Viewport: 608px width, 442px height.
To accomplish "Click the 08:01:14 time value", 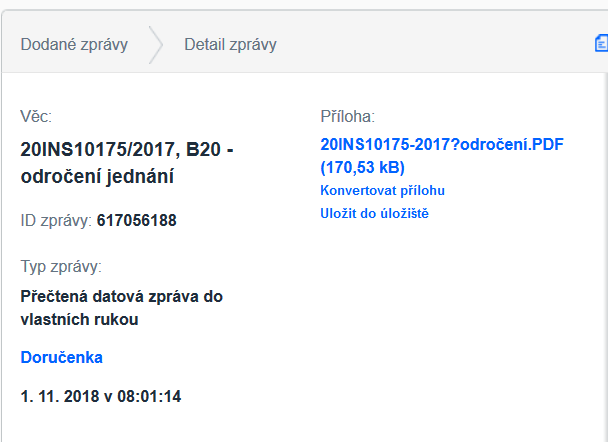I will click(149, 396).
